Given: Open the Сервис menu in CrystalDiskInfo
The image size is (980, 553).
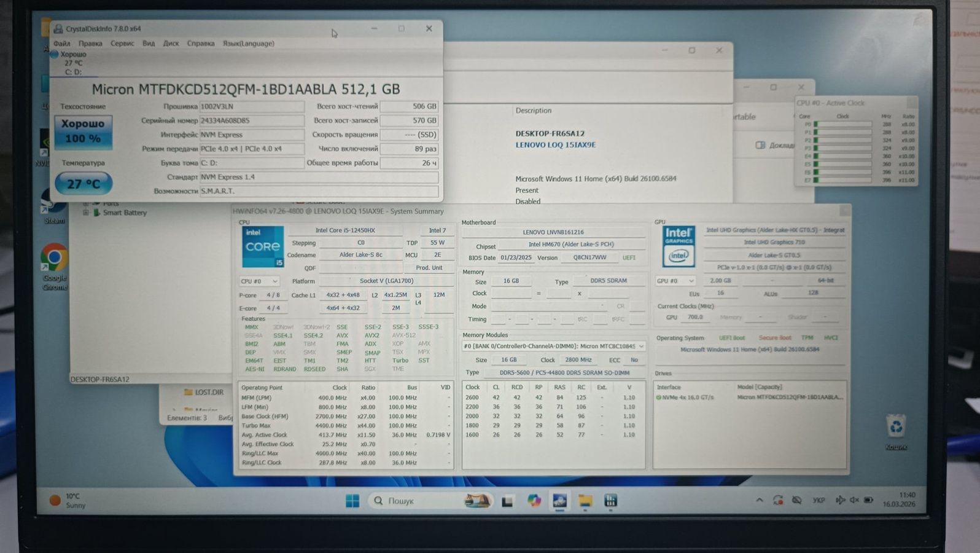Looking at the screenshot, I should 122,44.
